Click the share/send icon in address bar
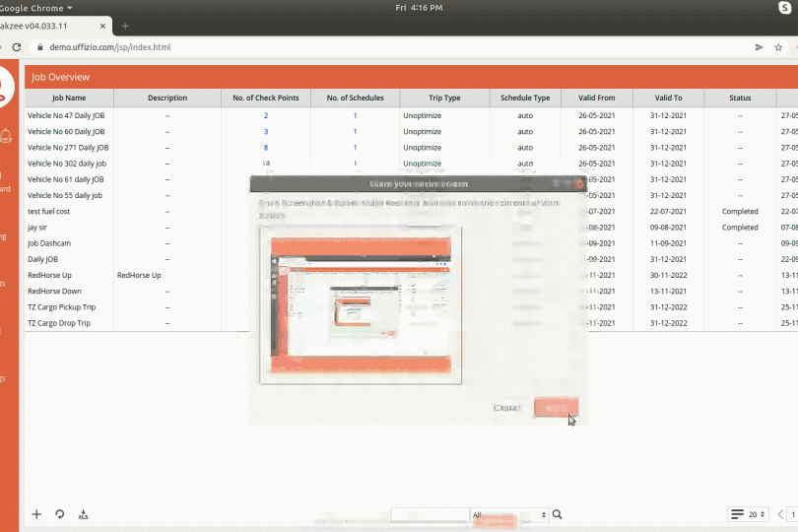The image size is (798, 532). (x=759, y=47)
